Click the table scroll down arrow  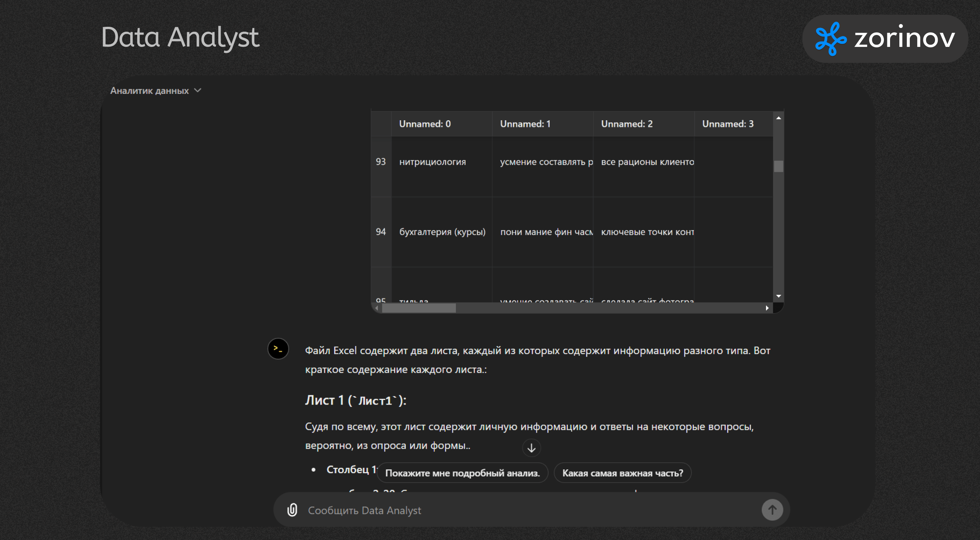(778, 296)
